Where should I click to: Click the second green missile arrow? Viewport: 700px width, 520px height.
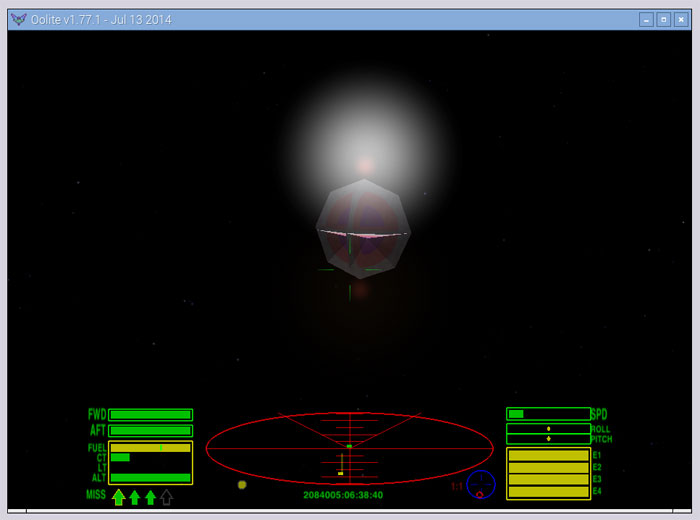(134, 497)
